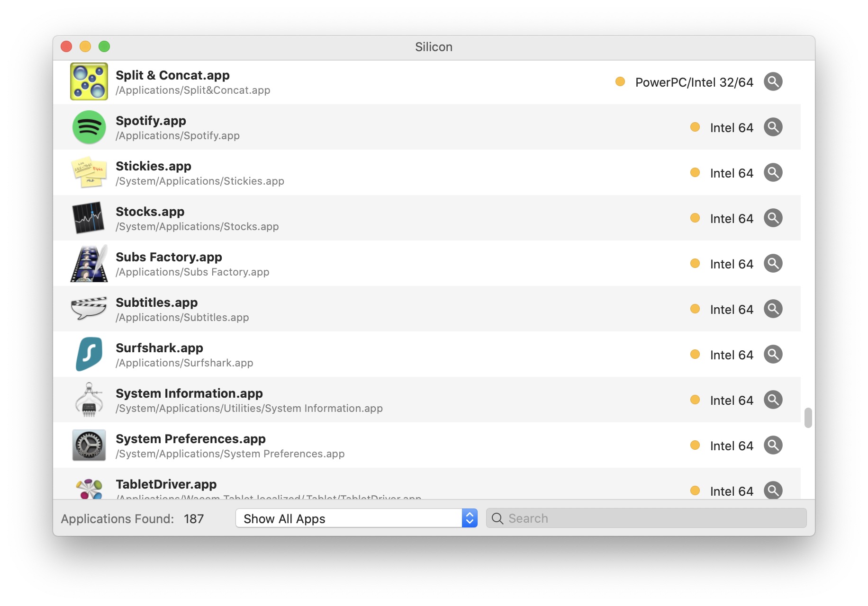Image resolution: width=868 pixels, height=606 pixels.
Task: Reveal Stocks.app using its magnifier button
Action: [x=773, y=218]
